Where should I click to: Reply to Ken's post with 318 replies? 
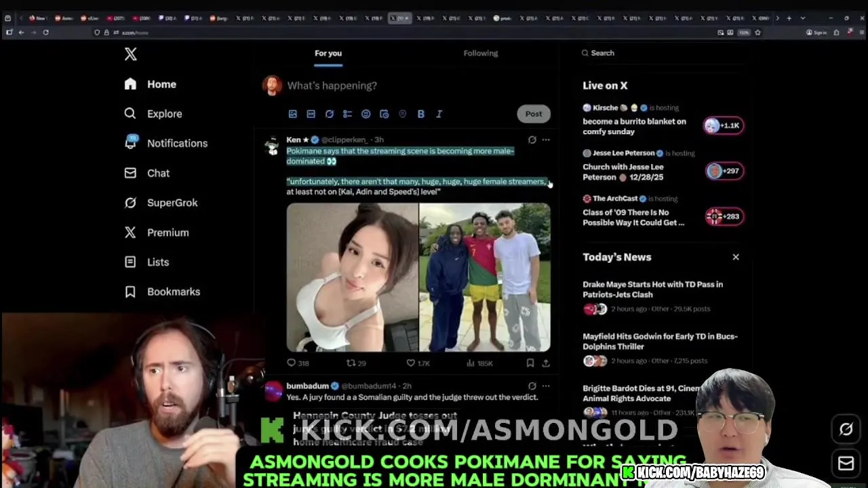click(x=298, y=363)
